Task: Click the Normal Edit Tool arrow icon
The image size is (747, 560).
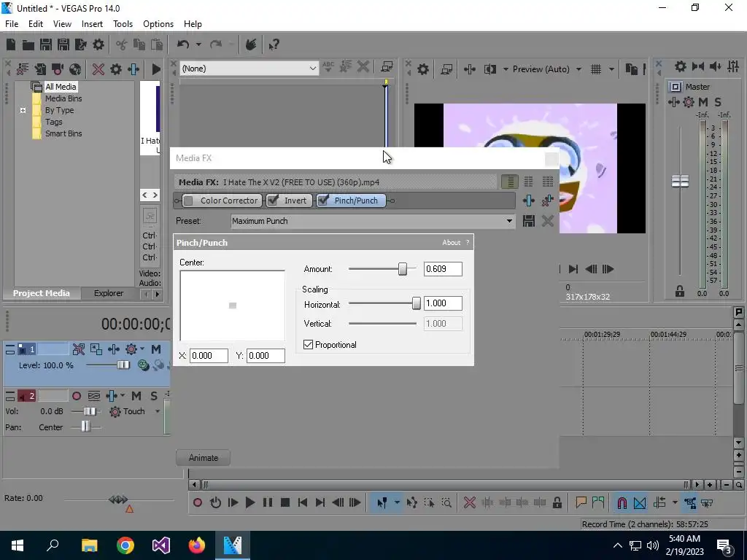Action: pos(382,502)
